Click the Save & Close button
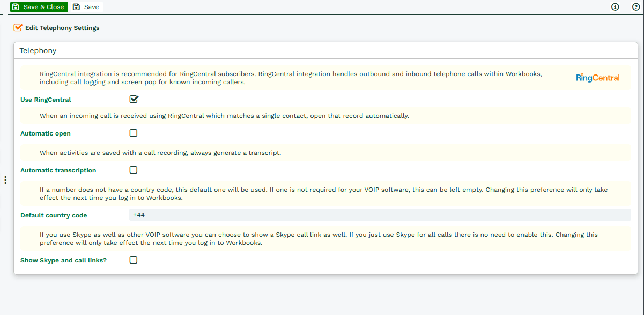The image size is (644, 315). point(39,7)
